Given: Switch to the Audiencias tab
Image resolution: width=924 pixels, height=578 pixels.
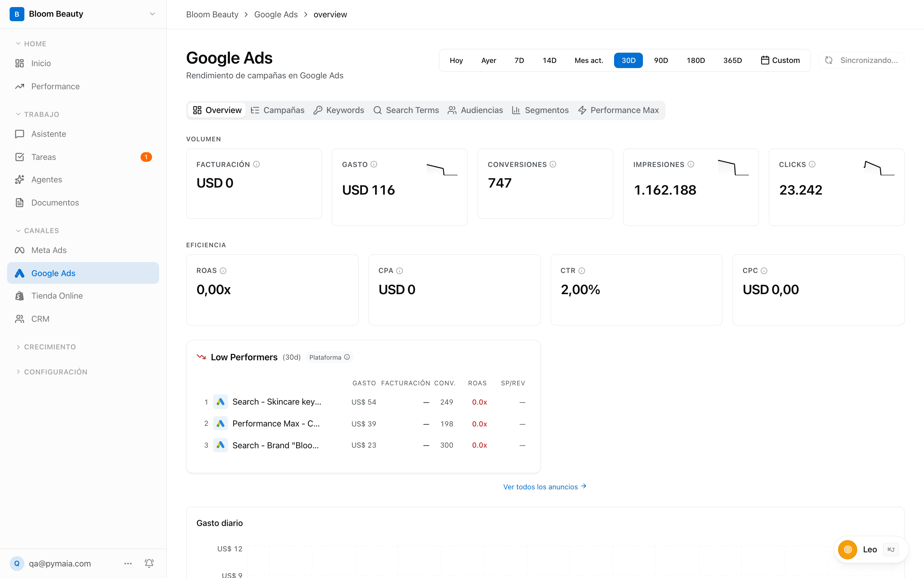Looking at the screenshot, I should [475, 110].
